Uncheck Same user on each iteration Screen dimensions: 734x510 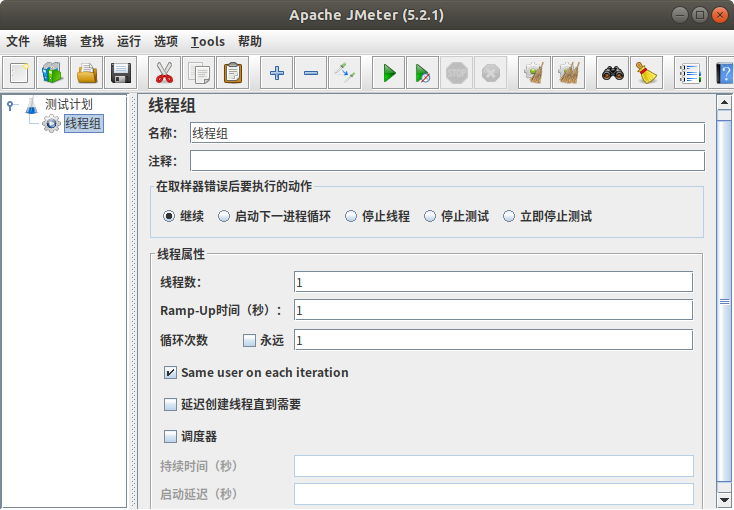tap(170, 373)
